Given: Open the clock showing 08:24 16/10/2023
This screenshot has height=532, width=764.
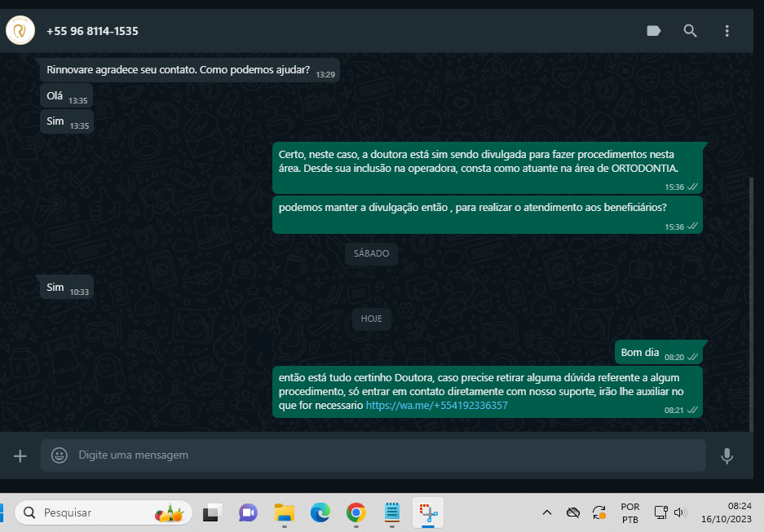Looking at the screenshot, I should point(726,512).
